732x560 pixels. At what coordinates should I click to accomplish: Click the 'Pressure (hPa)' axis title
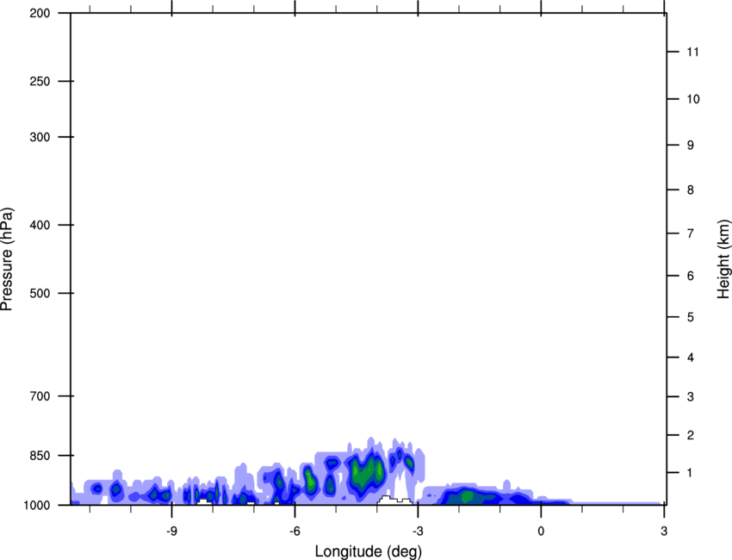click(7, 258)
